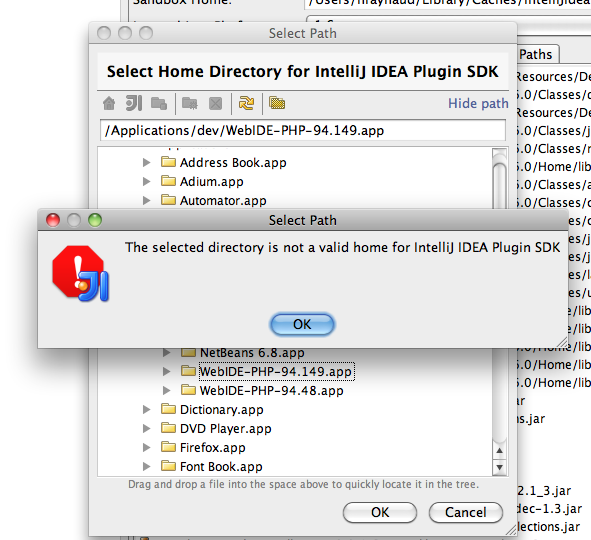Click the file tree scrollbar up arrow
This screenshot has width=591, height=540.
tap(499, 450)
